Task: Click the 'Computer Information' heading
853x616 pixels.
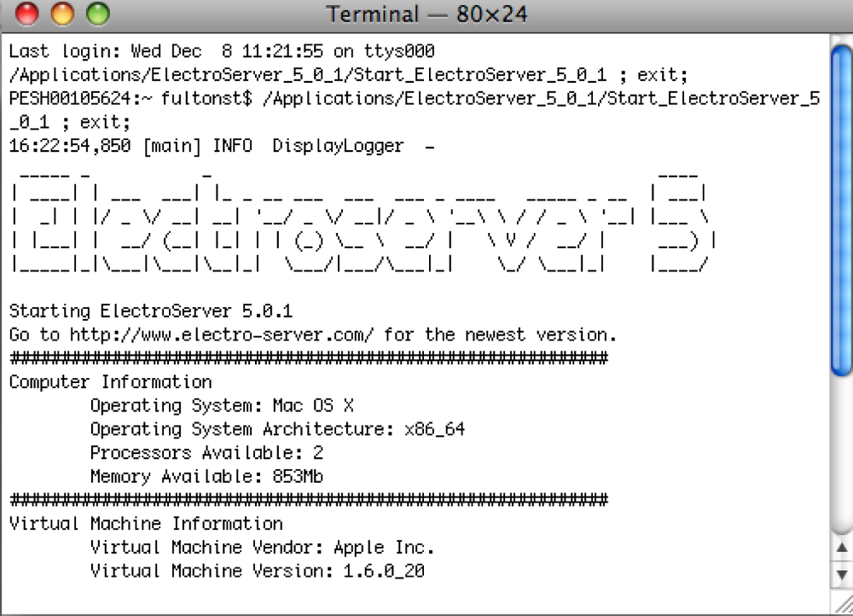Action: [110, 382]
